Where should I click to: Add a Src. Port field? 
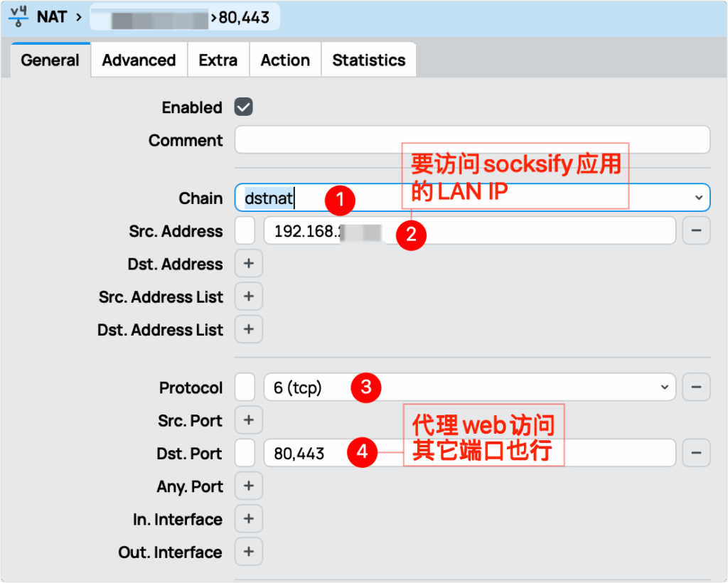[248, 421]
